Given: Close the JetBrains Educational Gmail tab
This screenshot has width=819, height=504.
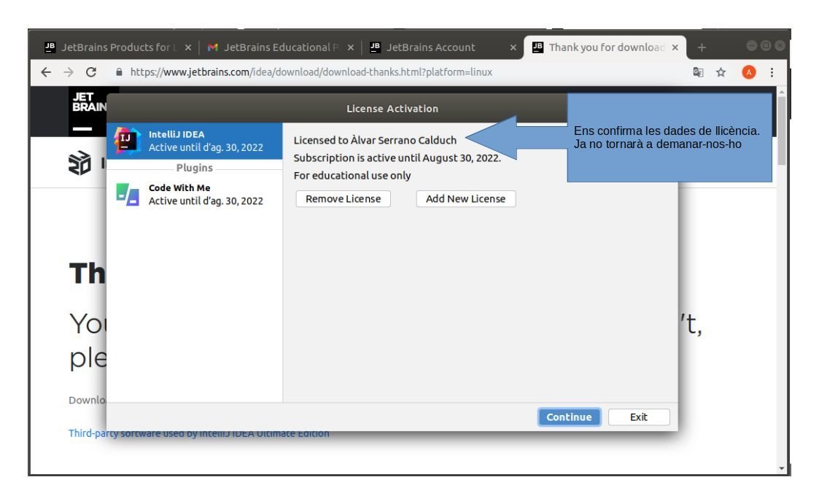Looking at the screenshot, I should pyautogui.click(x=351, y=47).
